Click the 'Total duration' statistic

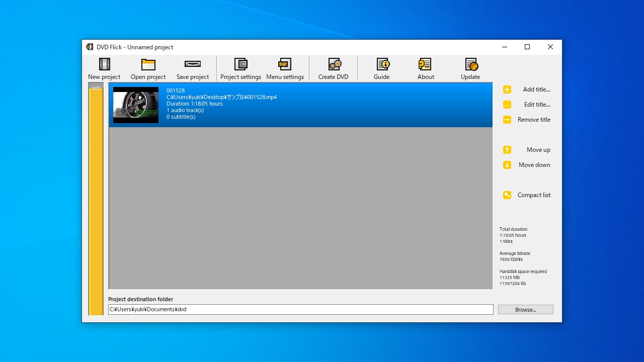tap(513, 229)
